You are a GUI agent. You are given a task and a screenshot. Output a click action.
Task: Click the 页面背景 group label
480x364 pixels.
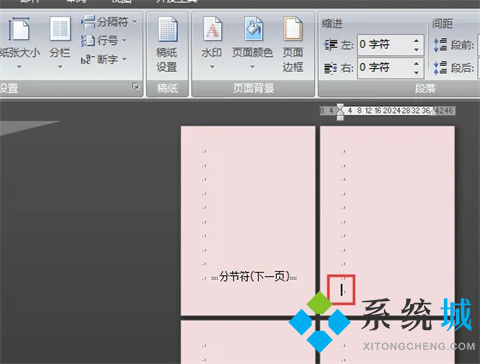(x=253, y=88)
